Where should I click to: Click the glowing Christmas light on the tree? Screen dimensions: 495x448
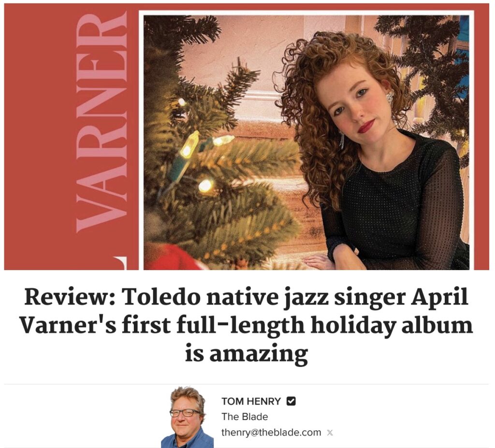[205, 185]
